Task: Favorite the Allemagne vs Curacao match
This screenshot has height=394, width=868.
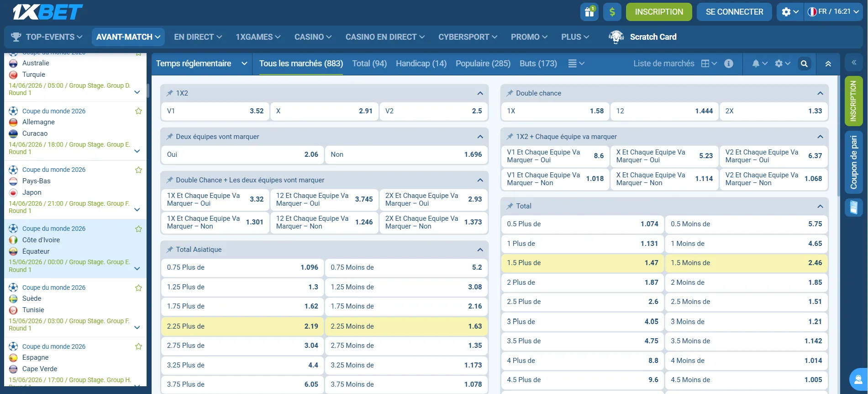Action: click(138, 111)
